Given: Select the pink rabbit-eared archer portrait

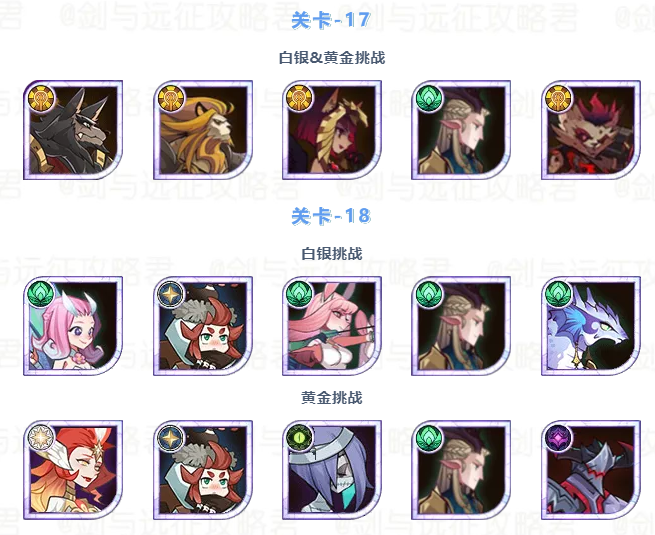Looking at the screenshot, I should [332, 326].
